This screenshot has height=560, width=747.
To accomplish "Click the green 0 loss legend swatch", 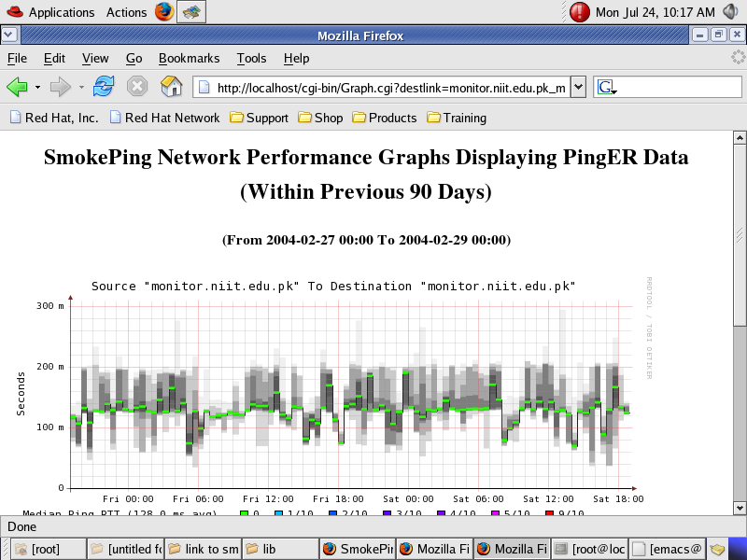I will tap(245, 513).
